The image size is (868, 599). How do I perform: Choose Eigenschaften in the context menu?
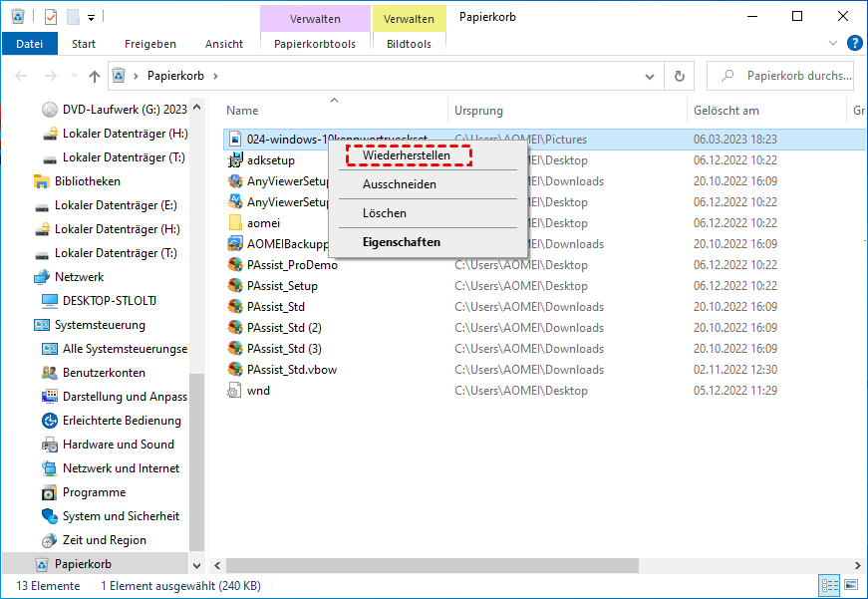click(402, 242)
